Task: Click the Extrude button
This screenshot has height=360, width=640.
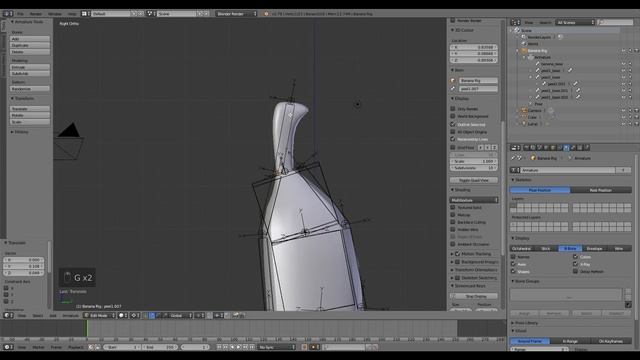Action: (30, 67)
